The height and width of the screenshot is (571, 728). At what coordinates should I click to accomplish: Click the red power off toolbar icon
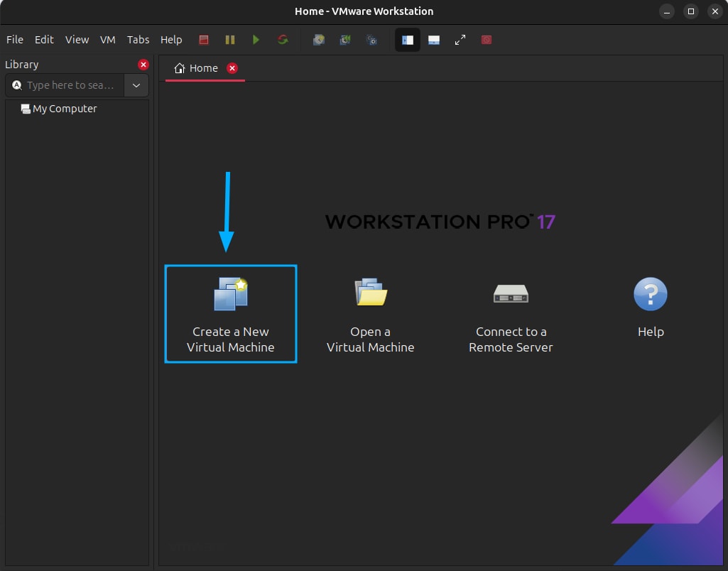click(x=204, y=40)
